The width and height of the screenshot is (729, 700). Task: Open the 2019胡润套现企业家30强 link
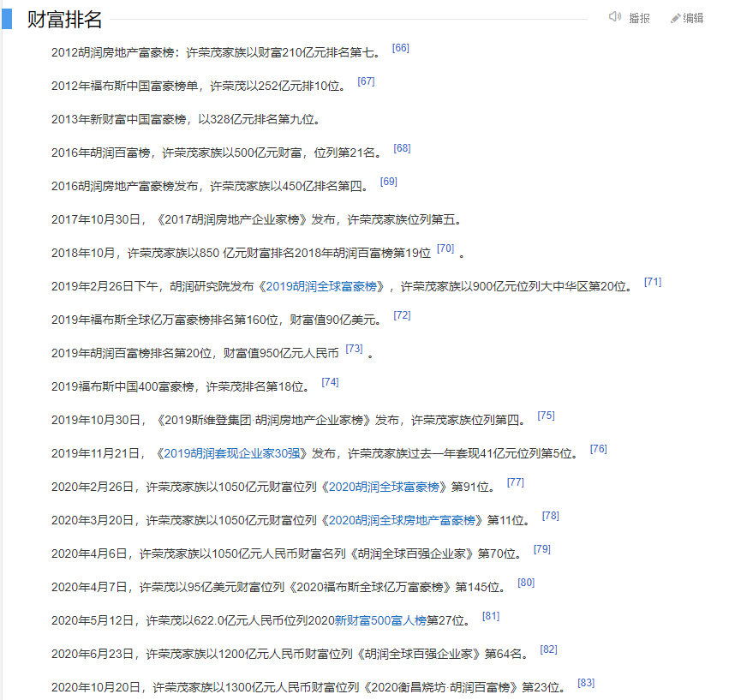click(x=232, y=453)
